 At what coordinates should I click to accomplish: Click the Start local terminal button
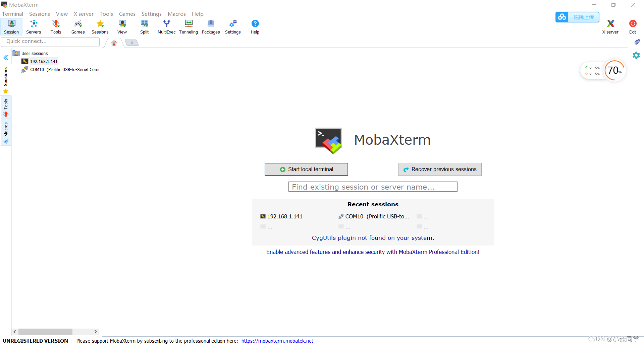point(306,169)
